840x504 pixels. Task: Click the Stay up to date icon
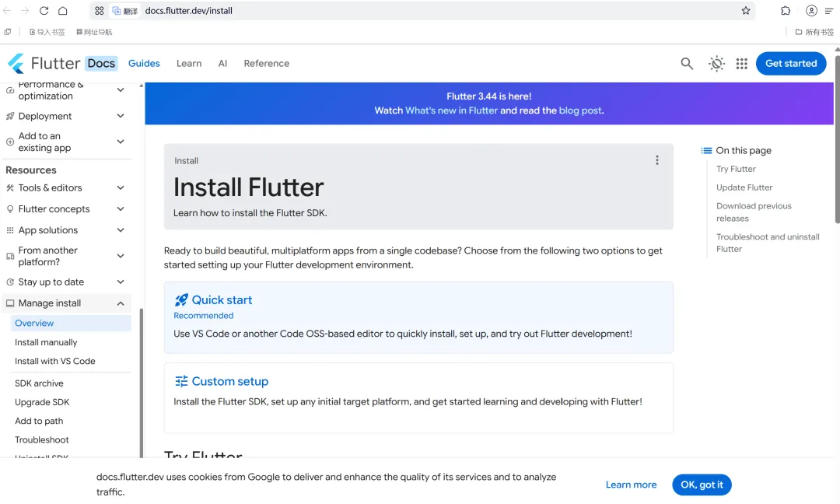click(9, 282)
